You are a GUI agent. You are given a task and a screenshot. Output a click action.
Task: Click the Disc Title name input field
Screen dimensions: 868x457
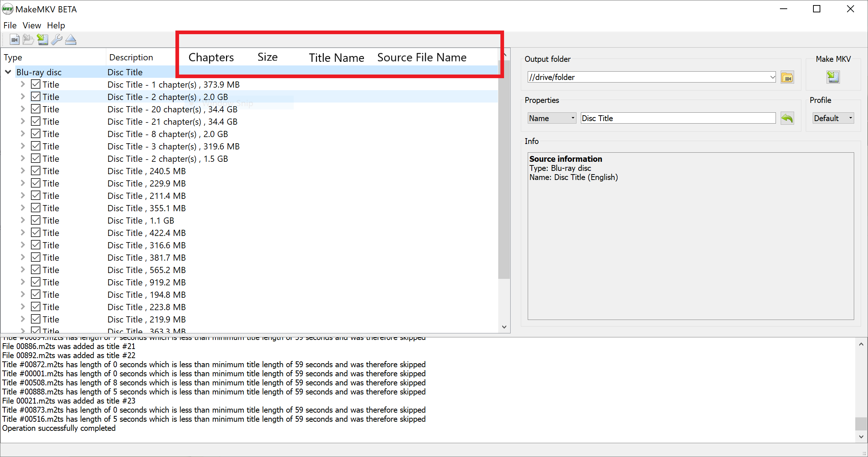pyautogui.click(x=678, y=118)
